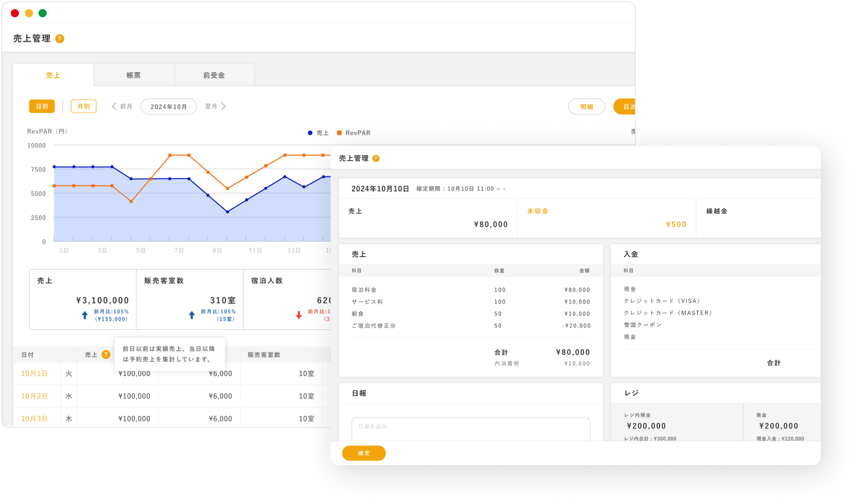Screen dimensions: 858x504
Task: Click the 明細 button
Action: pos(586,106)
